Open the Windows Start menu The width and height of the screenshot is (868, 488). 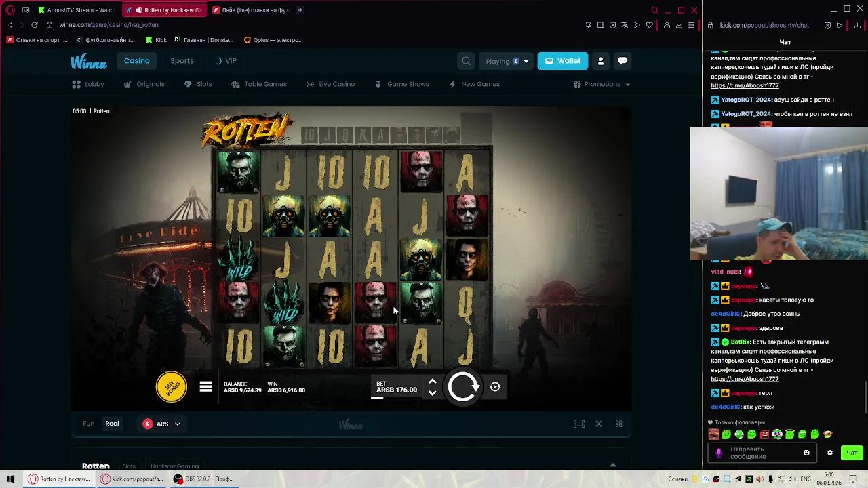point(10,479)
